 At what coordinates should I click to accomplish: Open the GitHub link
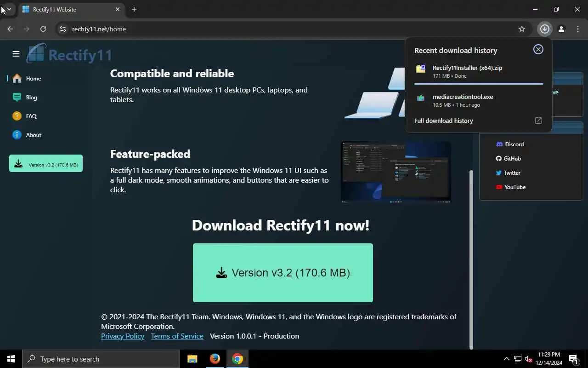tap(509, 159)
